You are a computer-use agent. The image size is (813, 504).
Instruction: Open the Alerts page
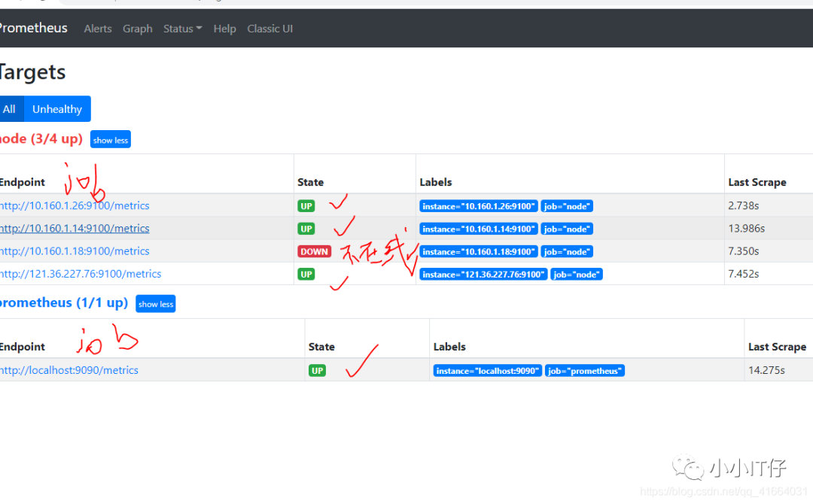(x=97, y=29)
